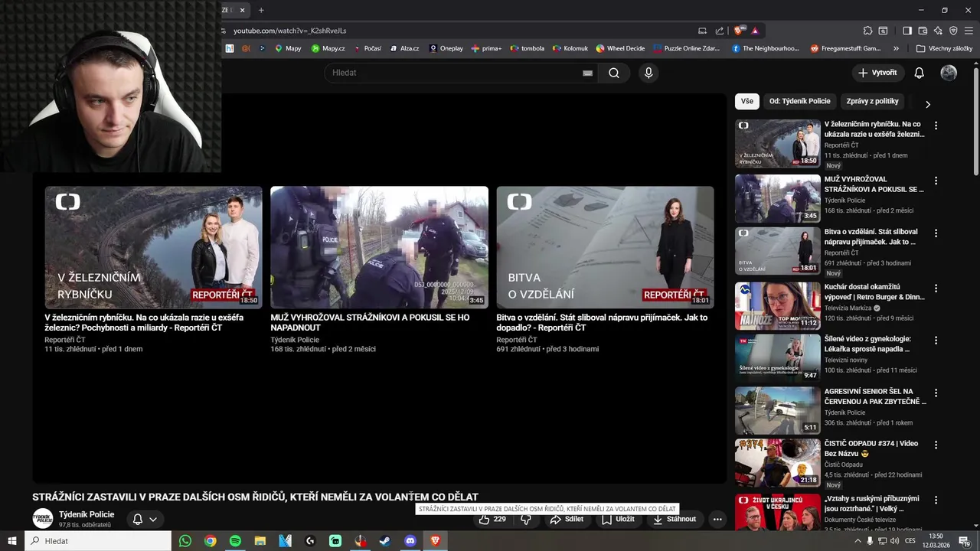Select the 'Vše' filter chip
Screen dimensions: 980x551
coord(746,101)
